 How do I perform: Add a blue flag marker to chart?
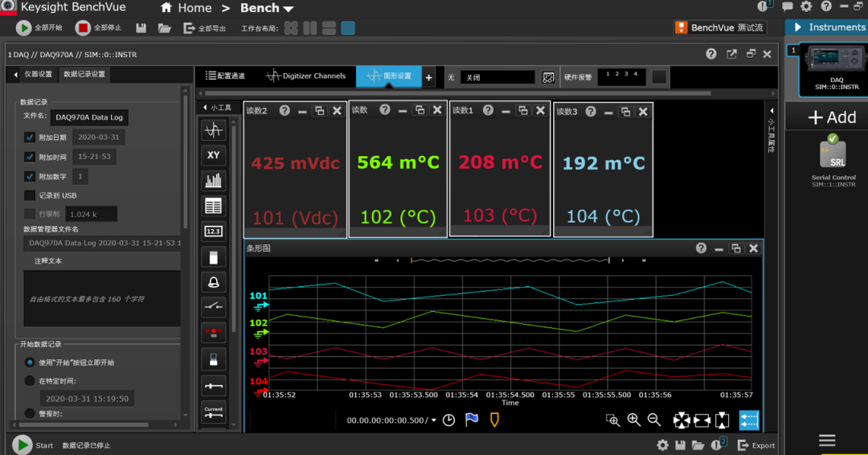[472, 420]
